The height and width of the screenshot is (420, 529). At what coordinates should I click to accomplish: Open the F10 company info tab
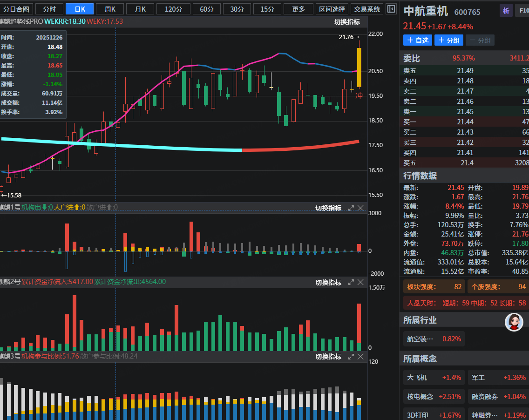522,11
